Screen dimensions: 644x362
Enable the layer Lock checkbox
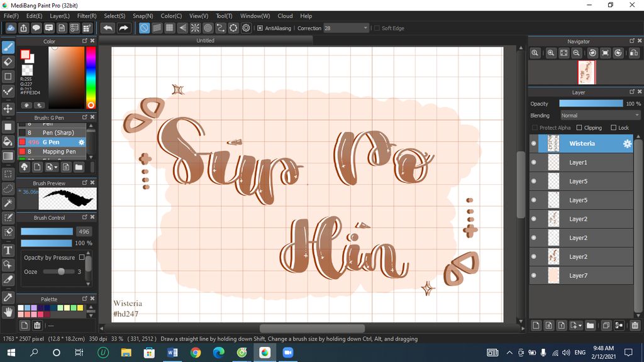point(614,128)
